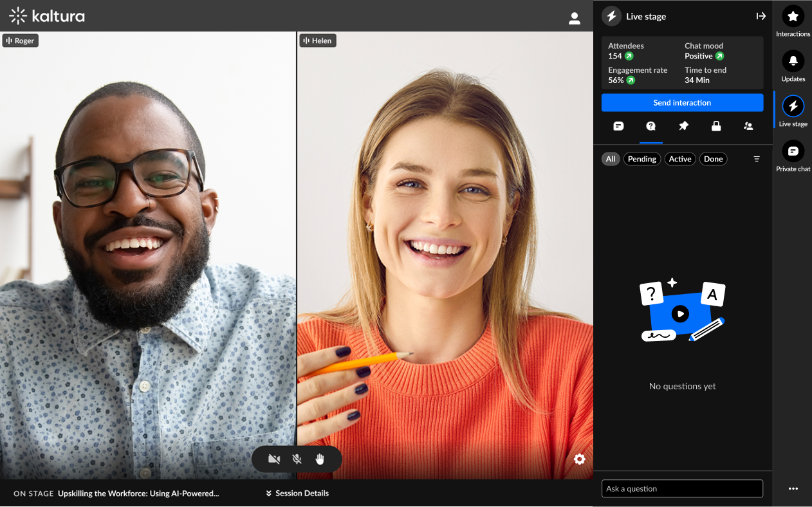Toggle the camera off button

click(x=274, y=459)
